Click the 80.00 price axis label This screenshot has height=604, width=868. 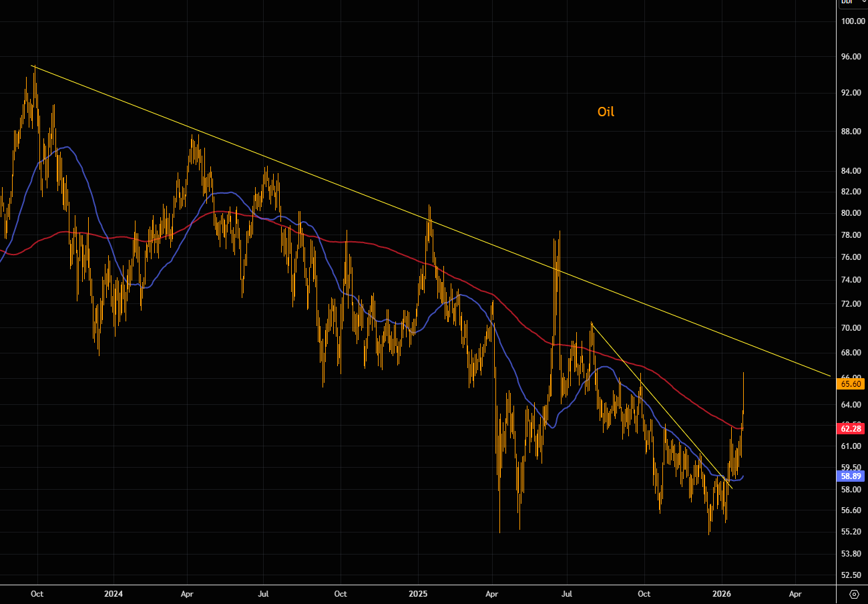pyautogui.click(x=850, y=213)
